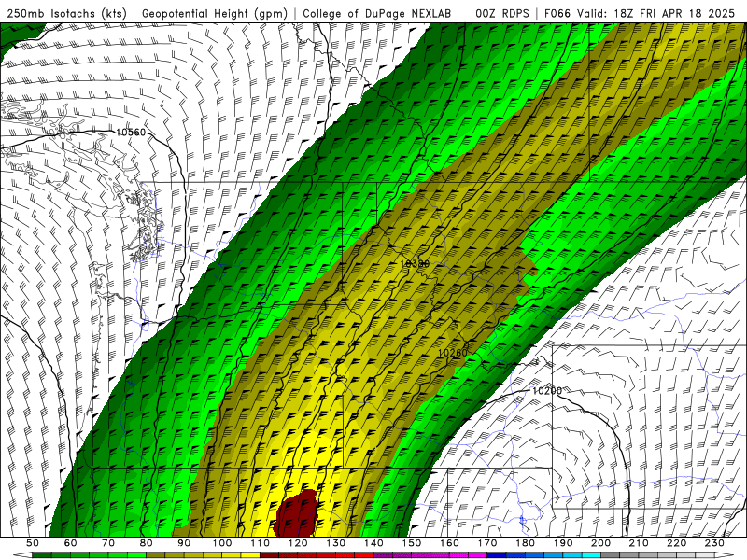Click the 10260 height contour label

point(452,353)
